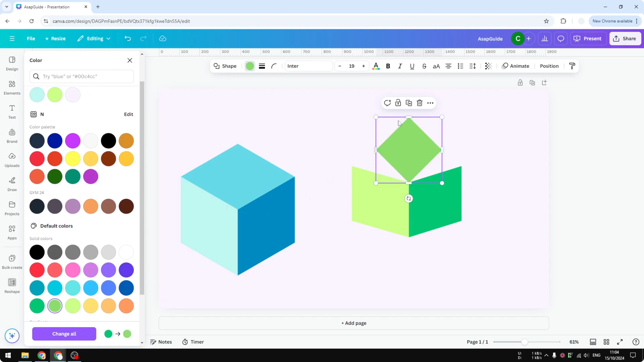Viewport: 644px width, 362px height.
Task: Toggle bold text formatting
Action: [x=388, y=66]
